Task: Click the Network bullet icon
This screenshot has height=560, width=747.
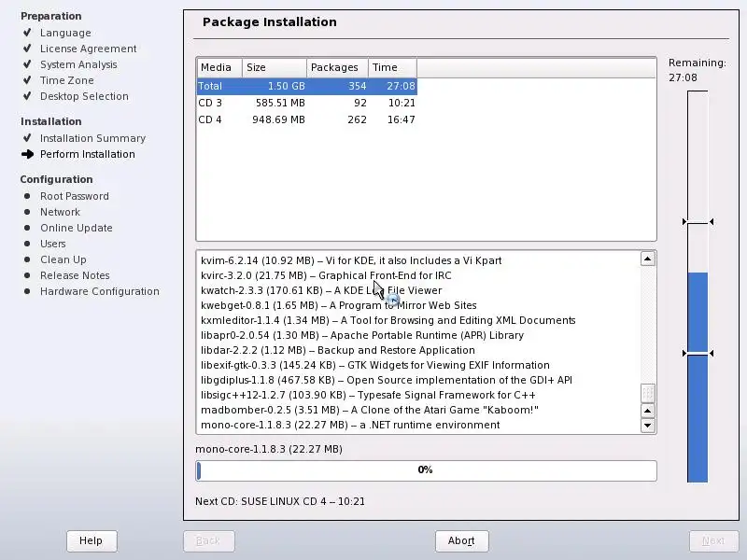Action: click(x=27, y=212)
